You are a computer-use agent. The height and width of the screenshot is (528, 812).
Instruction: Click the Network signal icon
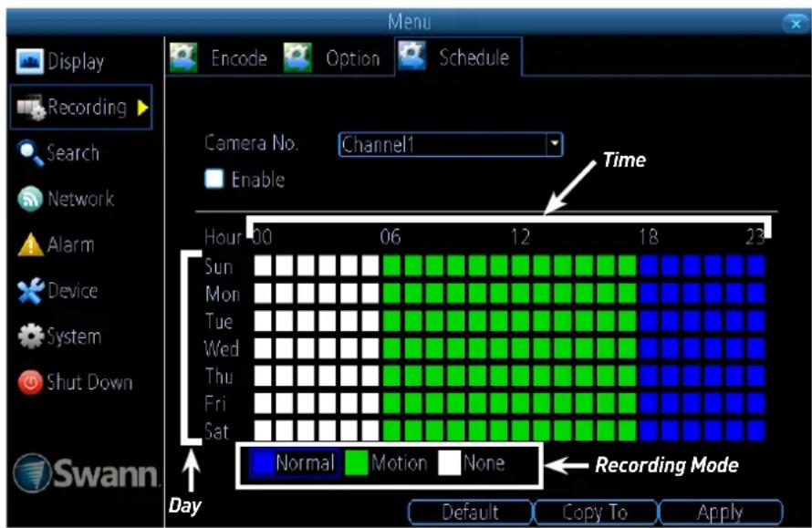pyautogui.click(x=29, y=199)
